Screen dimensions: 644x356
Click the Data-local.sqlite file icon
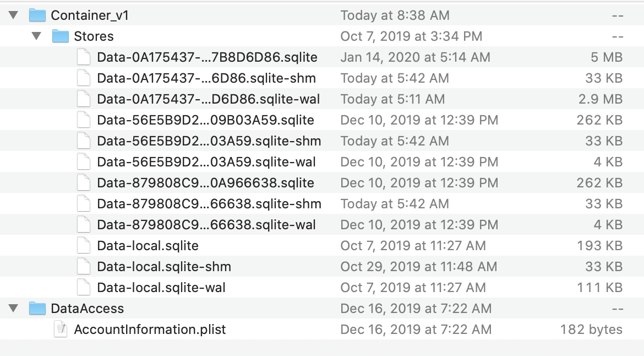(x=83, y=246)
